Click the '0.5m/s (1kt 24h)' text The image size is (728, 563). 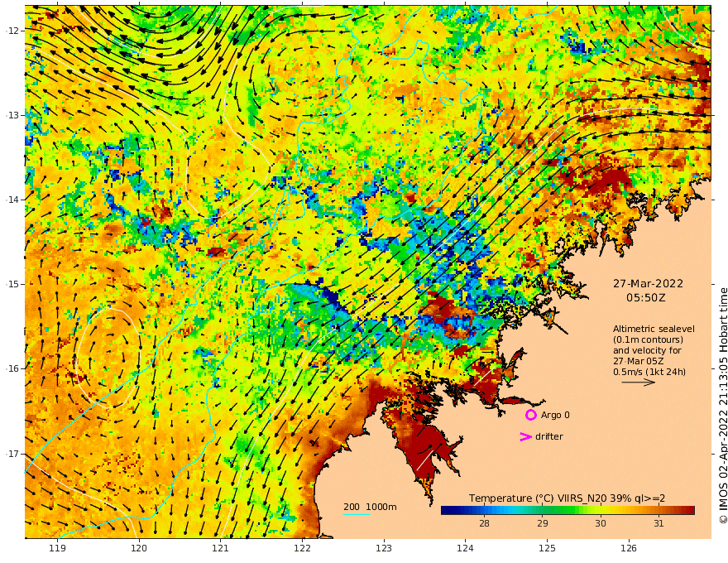649,372
